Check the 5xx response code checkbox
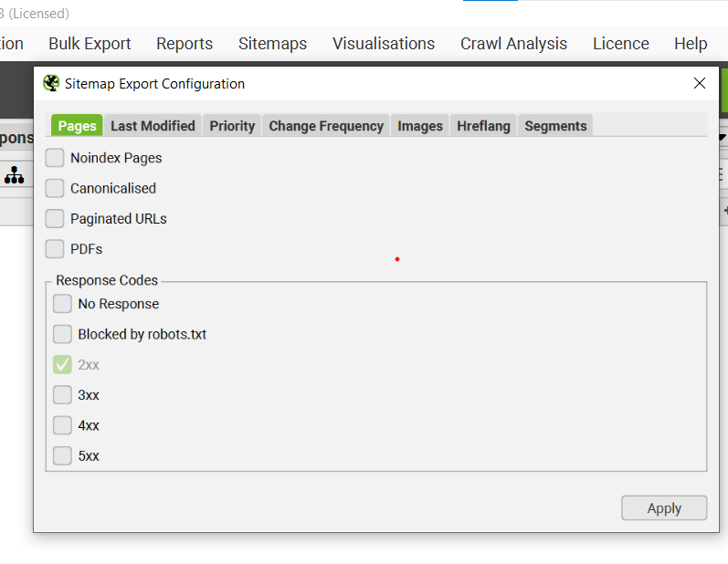This screenshot has width=728, height=564. pos(62,456)
